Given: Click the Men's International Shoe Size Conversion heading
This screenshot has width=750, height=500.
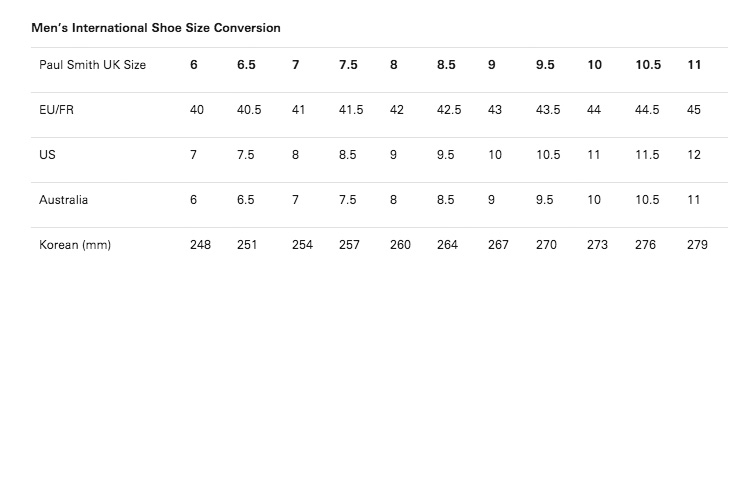Looking at the screenshot, I should tap(156, 28).
